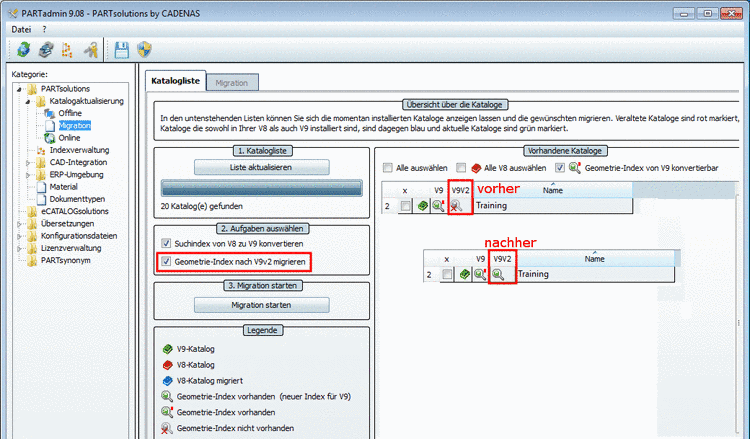Click the PARTadmin title bar app icon

(13, 13)
